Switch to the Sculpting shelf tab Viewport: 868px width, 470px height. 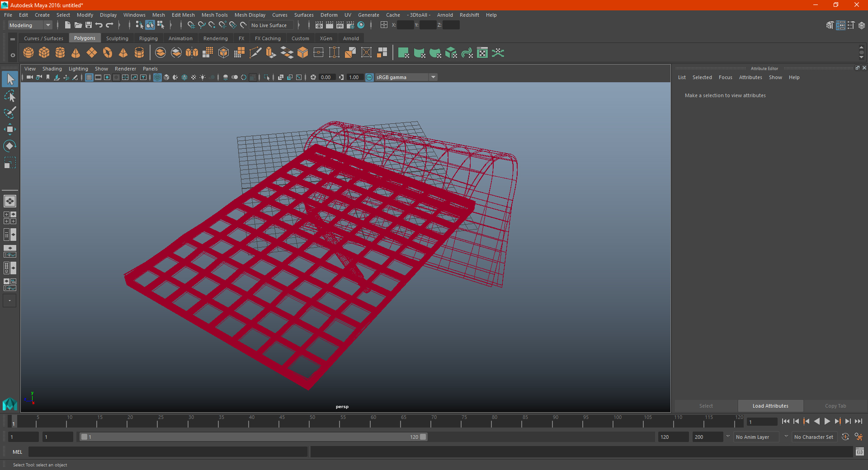tap(117, 38)
